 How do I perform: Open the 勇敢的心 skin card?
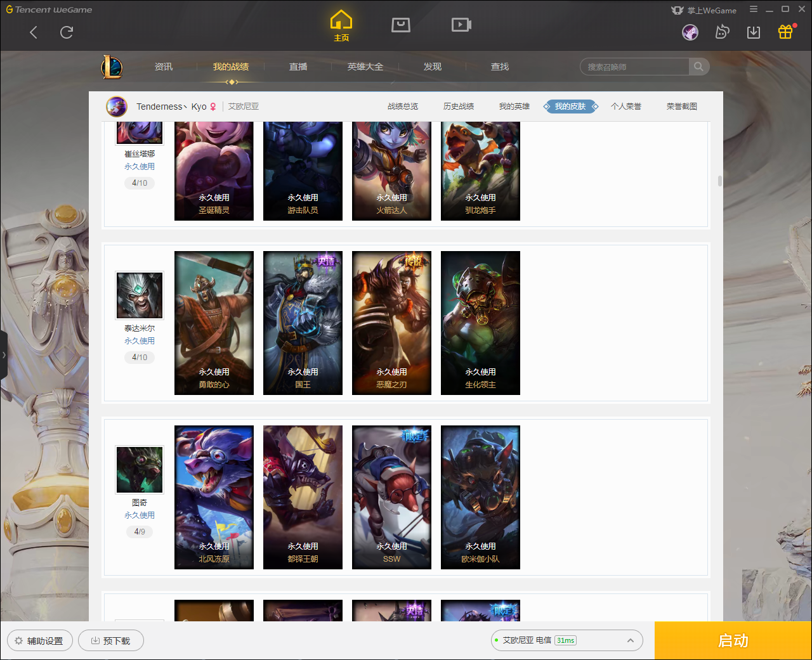pyautogui.click(x=214, y=323)
